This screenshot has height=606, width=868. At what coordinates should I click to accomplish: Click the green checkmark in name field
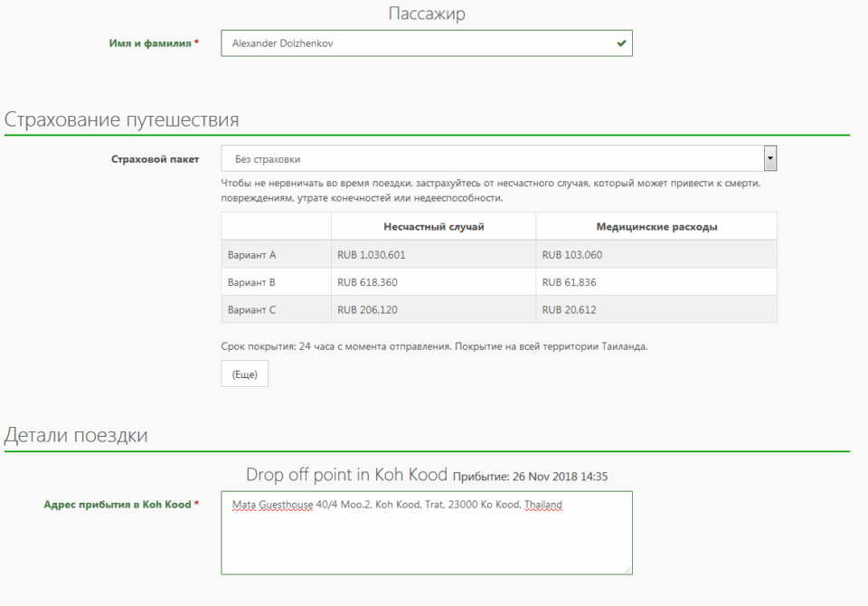621,43
